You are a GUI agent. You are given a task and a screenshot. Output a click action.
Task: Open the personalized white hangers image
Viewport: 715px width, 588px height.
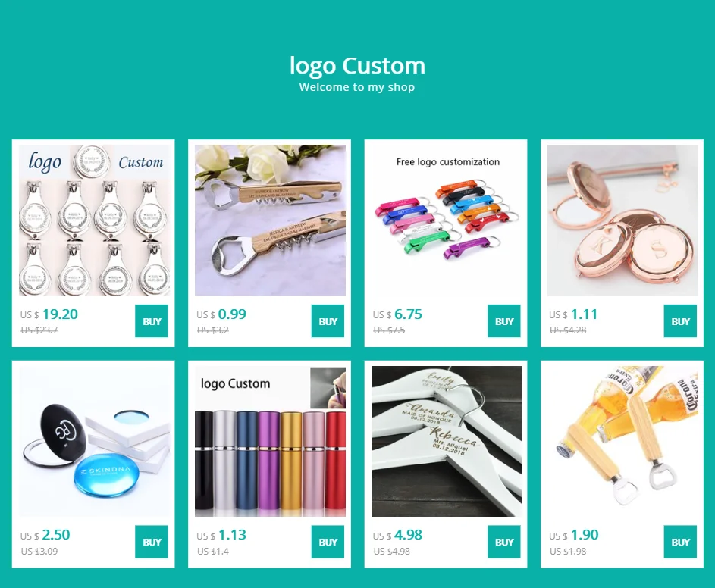[447, 441]
